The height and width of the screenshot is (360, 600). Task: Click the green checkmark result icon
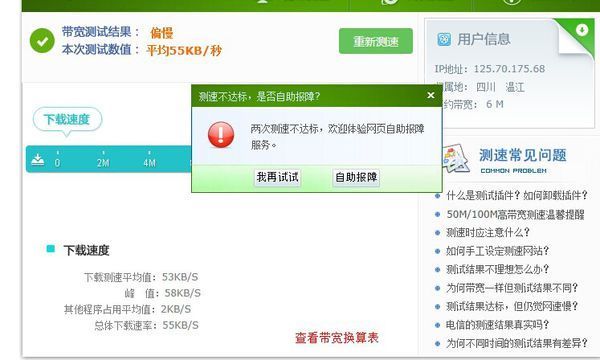[42, 41]
